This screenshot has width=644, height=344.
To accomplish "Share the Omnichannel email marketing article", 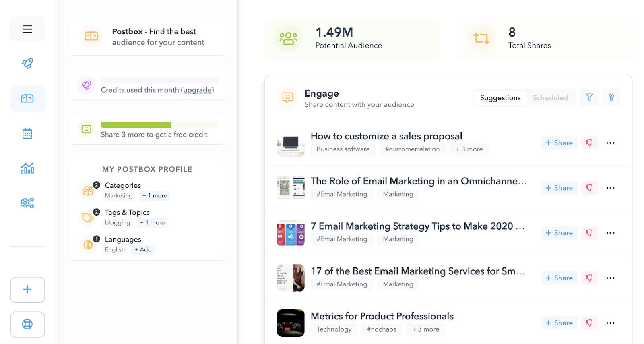I will pos(559,188).
